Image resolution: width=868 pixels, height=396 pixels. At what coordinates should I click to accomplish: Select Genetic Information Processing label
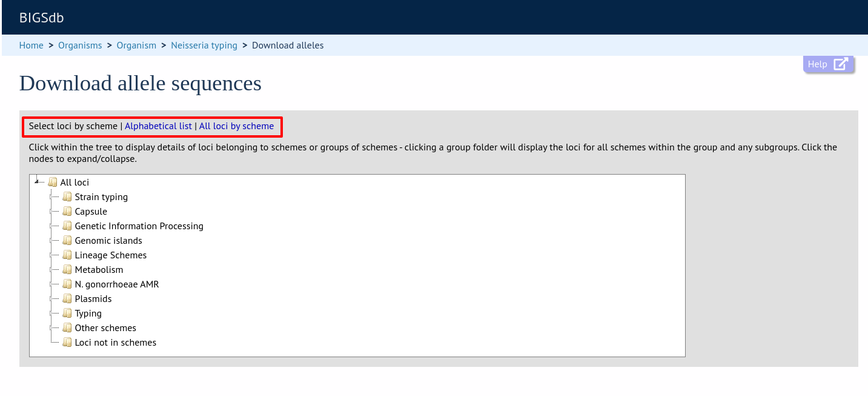point(139,226)
